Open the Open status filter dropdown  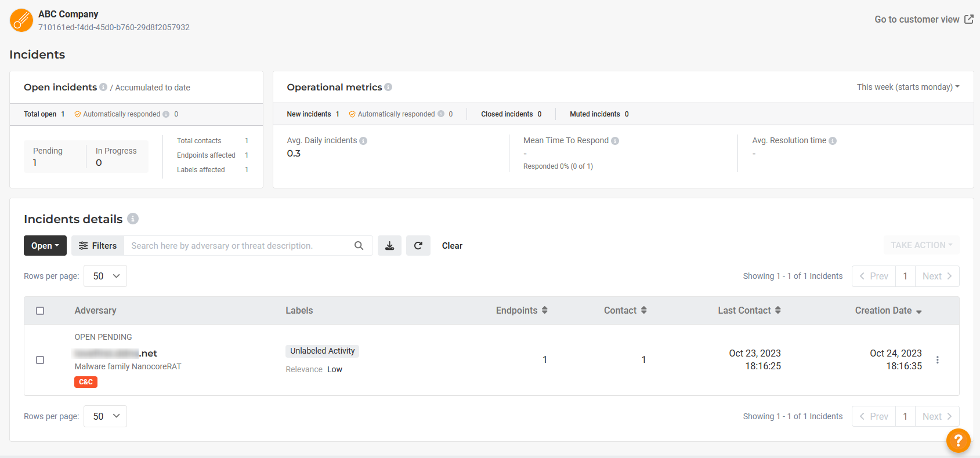tap(45, 246)
